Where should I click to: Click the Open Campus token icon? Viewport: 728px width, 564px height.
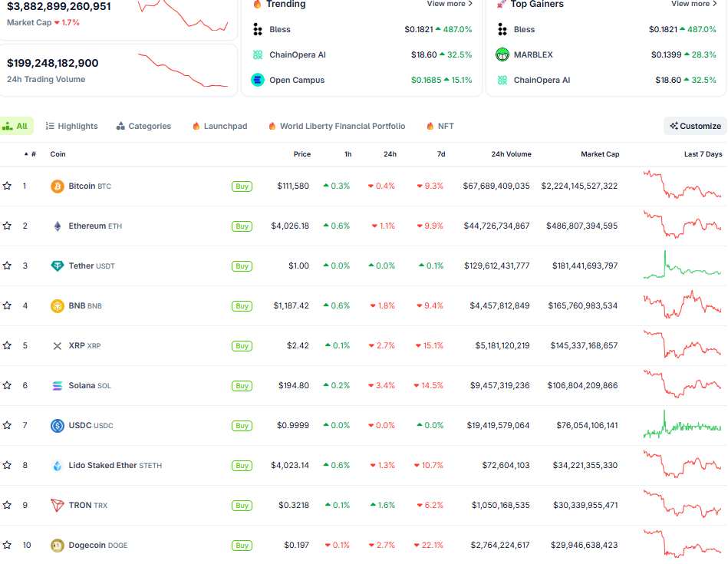[257, 80]
